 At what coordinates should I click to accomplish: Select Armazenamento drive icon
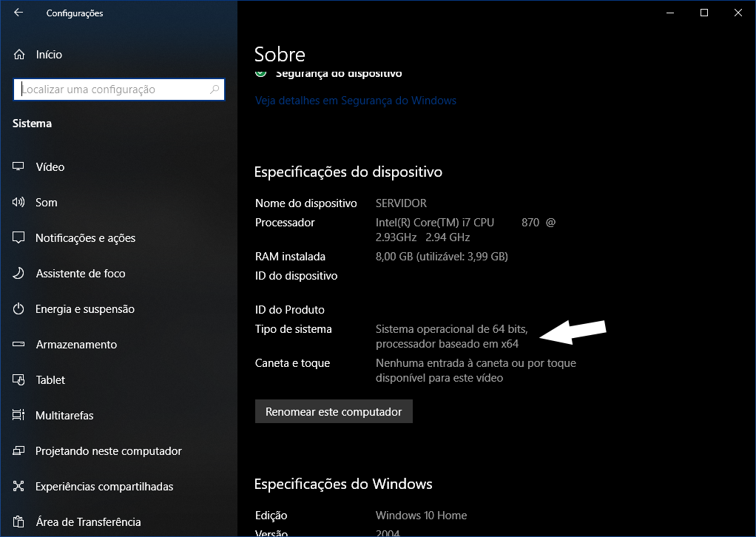(x=18, y=344)
